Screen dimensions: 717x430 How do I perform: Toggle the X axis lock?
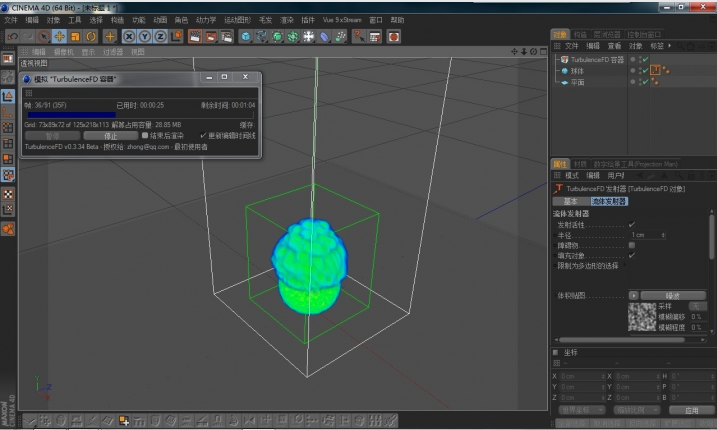tap(129, 37)
